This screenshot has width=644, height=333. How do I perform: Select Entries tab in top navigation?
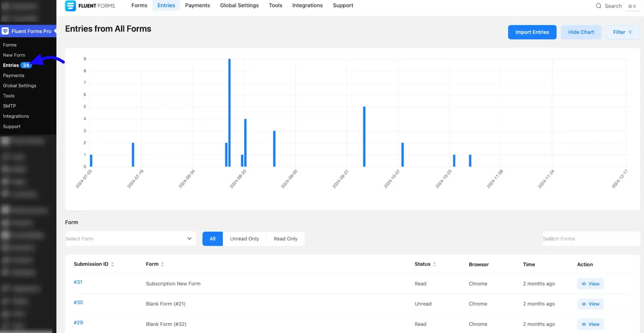(x=166, y=6)
